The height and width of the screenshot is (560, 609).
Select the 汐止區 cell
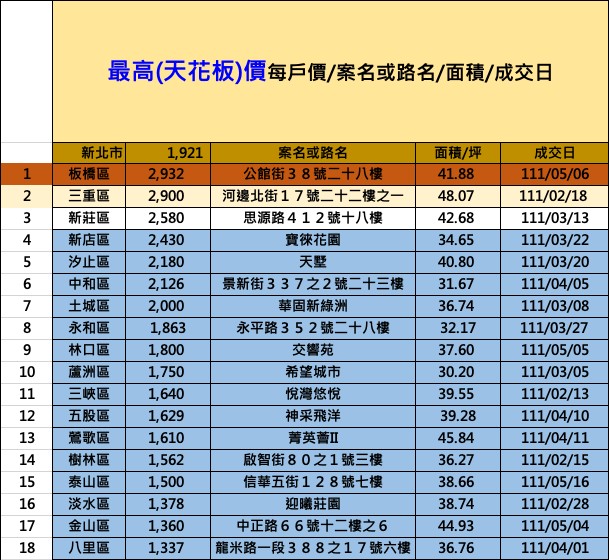coord(89,262)
